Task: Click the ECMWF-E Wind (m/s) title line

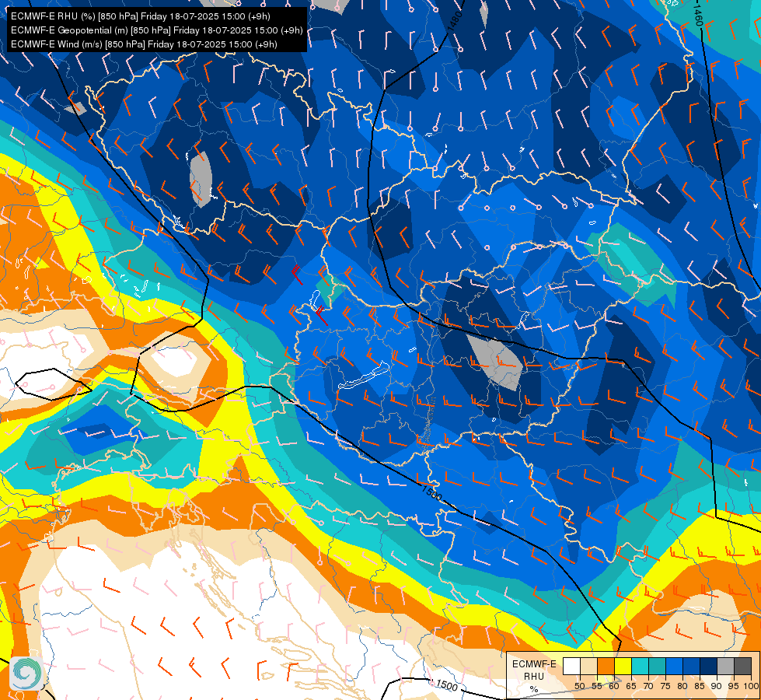Action: [144, 44]
